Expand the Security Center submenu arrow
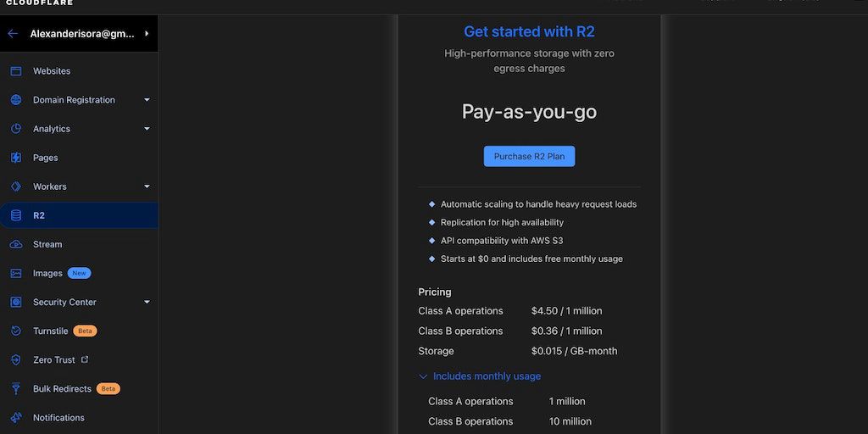 pyautogui.click(x=147, y=302)
